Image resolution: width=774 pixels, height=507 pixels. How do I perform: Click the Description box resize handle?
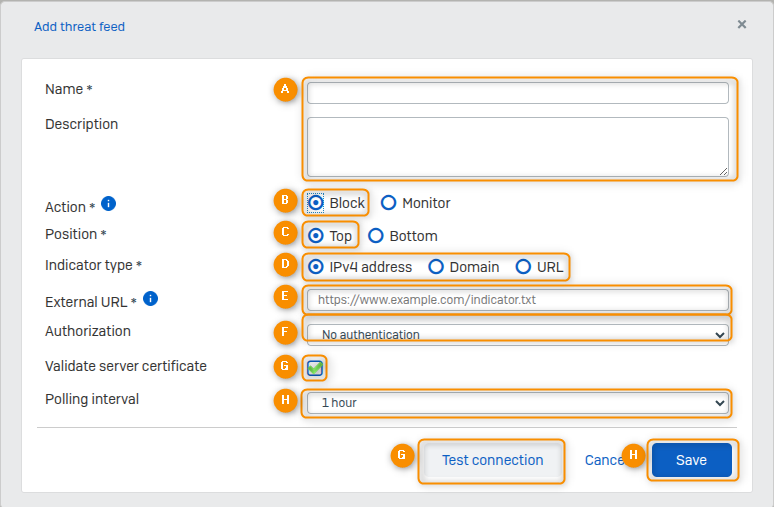[x=723, y=171]
